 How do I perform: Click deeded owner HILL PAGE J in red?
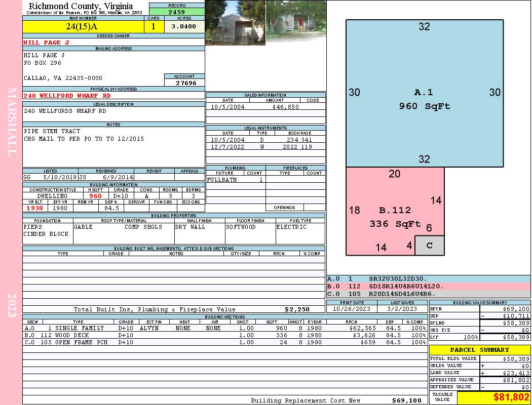pos(46,43)
